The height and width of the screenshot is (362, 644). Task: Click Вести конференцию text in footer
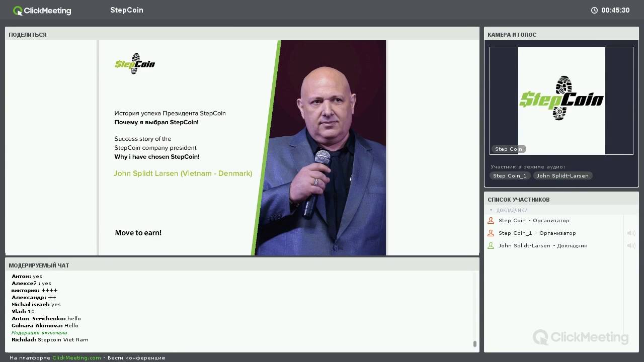136,357
